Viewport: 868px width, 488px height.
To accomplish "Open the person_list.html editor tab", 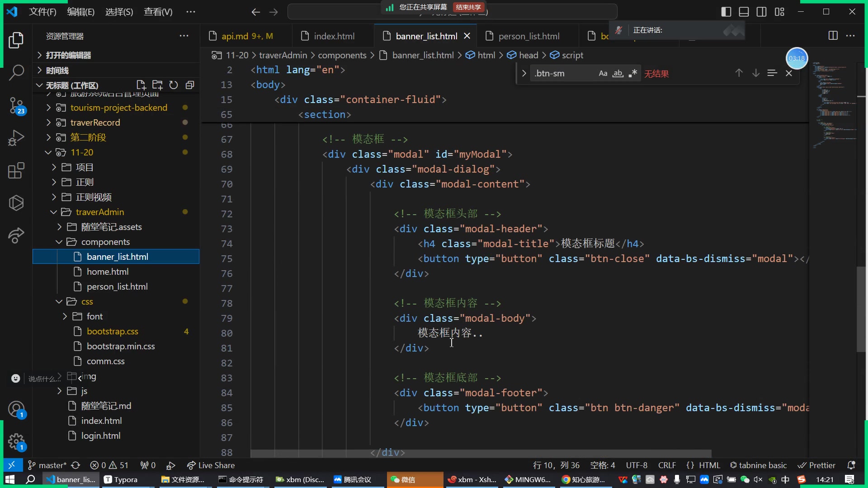I will coord(529,36).
